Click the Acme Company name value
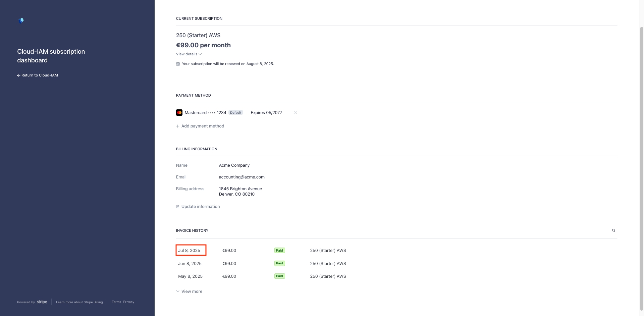The width and height of the screenshot is (644, 316). [234, 165]
